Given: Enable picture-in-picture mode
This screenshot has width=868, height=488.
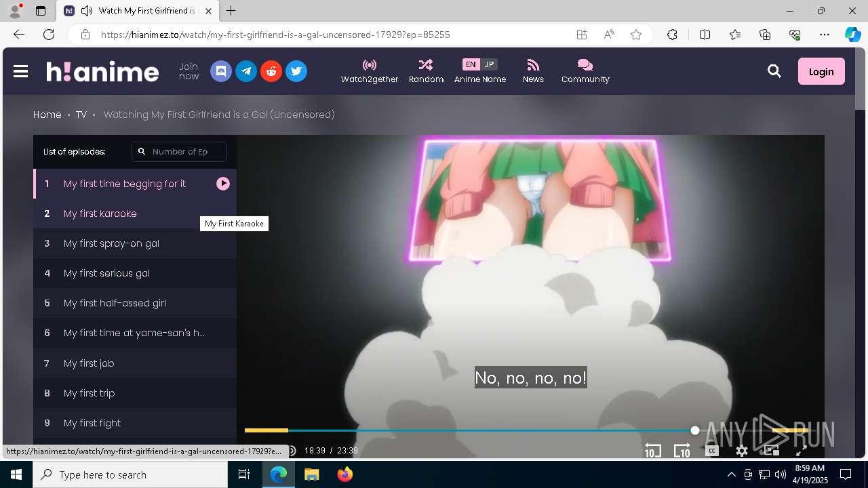Looking at the screenshot, I should [771, 450].
